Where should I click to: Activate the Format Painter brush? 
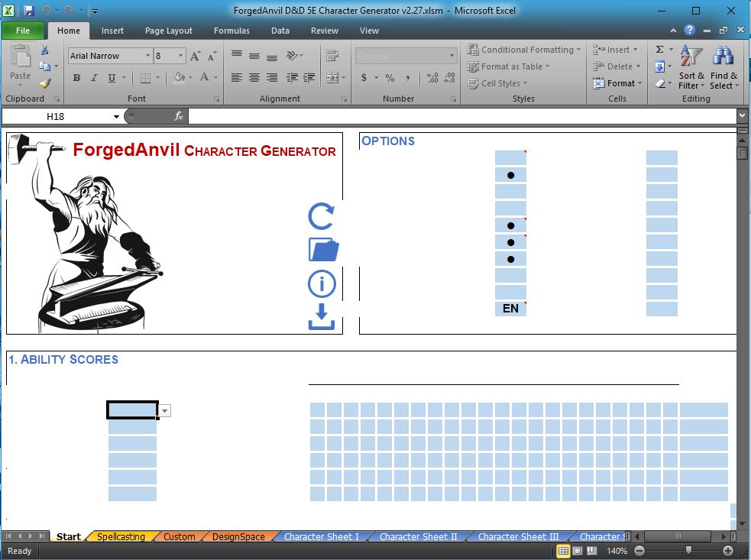(45, 83)
